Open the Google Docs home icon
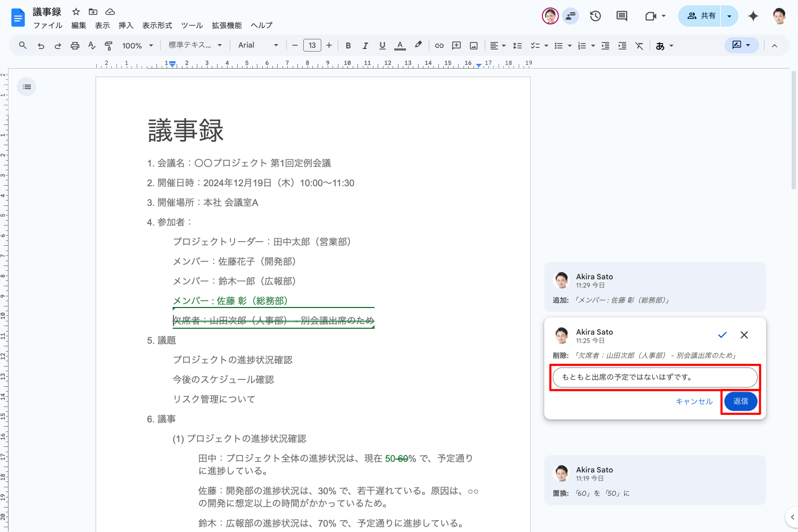Viewport: 798px width, 532px height. [x=18, y=18]
